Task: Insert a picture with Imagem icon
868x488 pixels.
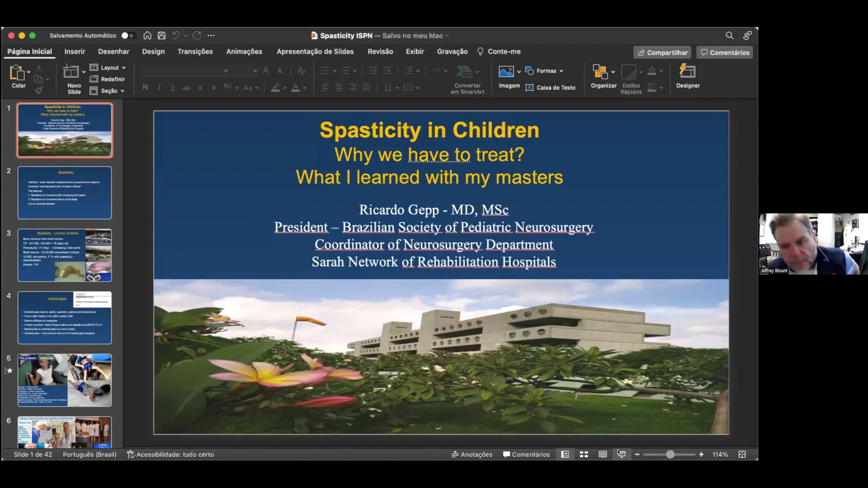Action: point(506,71)
